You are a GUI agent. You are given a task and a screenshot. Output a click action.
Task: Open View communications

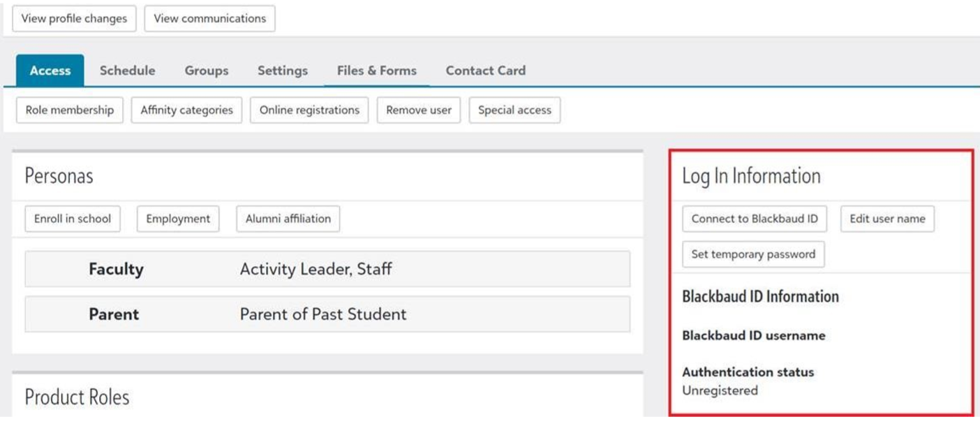209,19
